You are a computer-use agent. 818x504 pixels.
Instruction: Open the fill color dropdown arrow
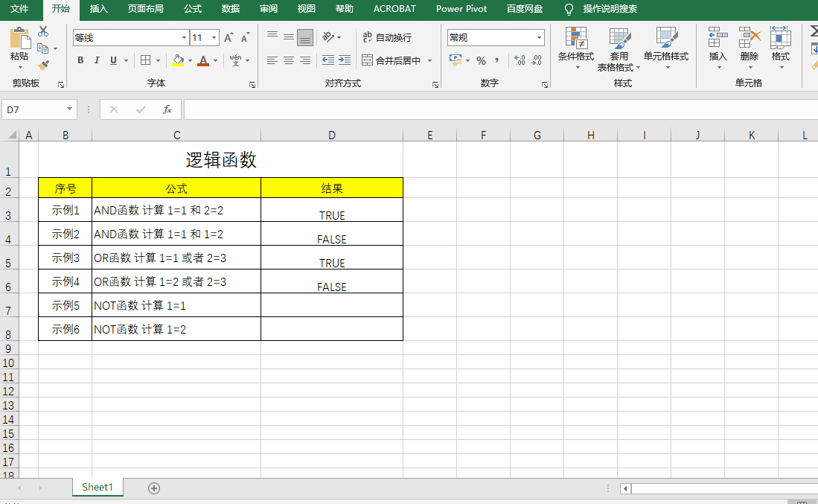[188, 60]
